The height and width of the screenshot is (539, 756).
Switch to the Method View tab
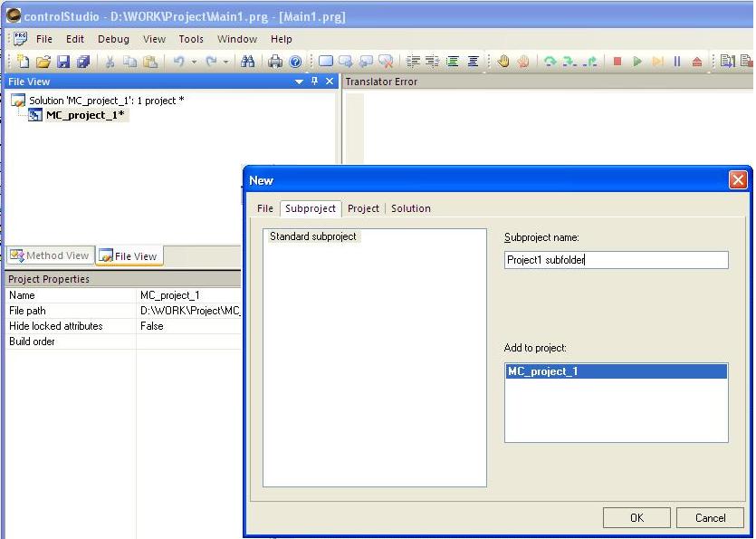(x=49, y=255)
